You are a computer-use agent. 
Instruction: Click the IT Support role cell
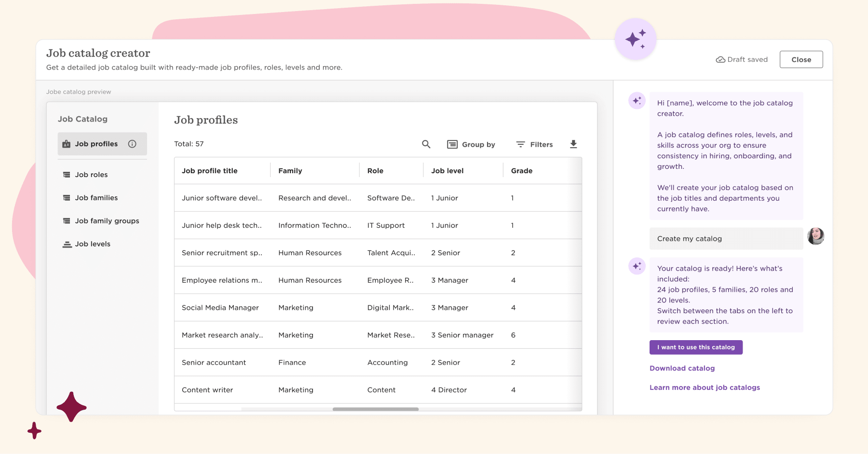pyautogui.click(x=386, y=226)
